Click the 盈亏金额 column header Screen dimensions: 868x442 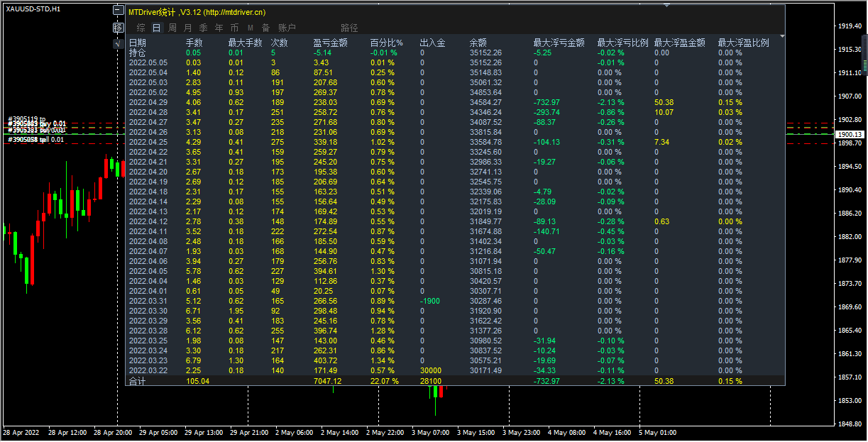(x=331, y=43)
